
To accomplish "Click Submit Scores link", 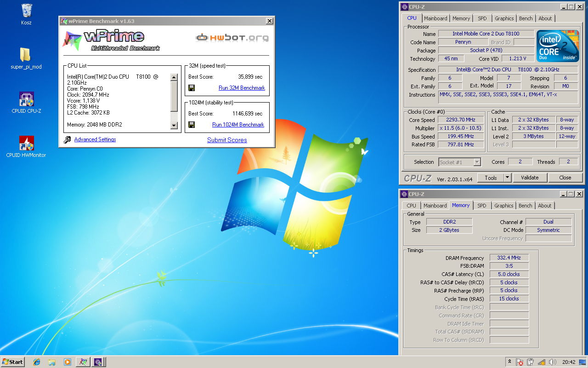I will tap(227, 140).
